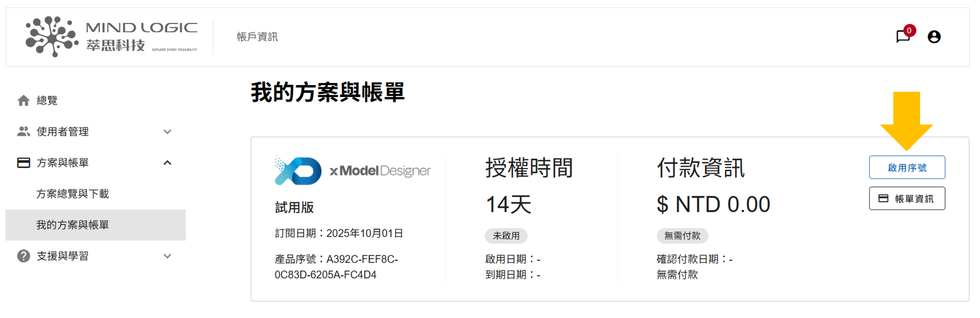The height and width of the screenshot is (318, 980).
Task: Click the card icon beside 方案與帳單
Action: [x=23, y=163]
